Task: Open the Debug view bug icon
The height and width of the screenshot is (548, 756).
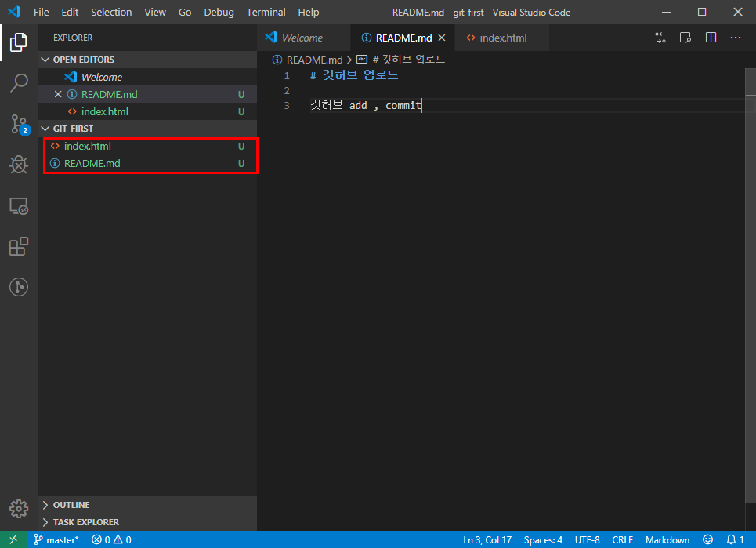Action: click(18, 165)
